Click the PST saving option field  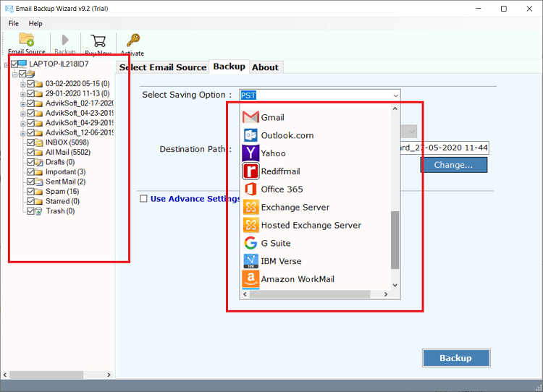click(x=319, y=95)
